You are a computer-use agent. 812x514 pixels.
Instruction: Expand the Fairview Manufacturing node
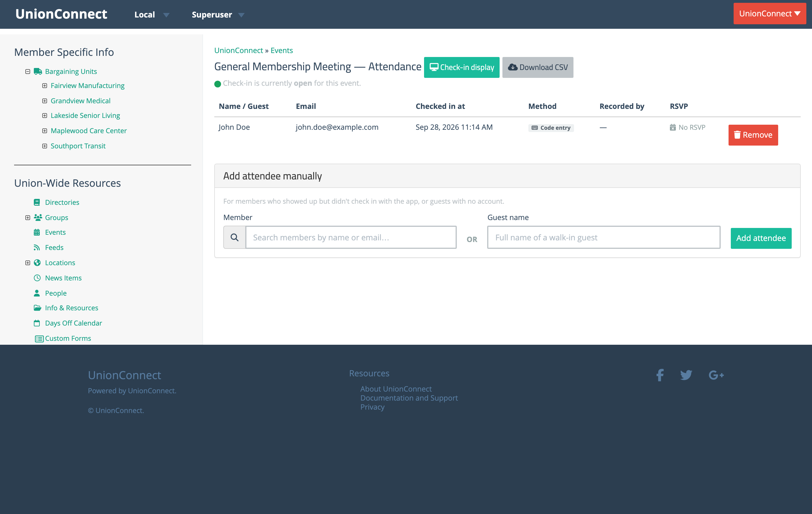pos(45,86)
